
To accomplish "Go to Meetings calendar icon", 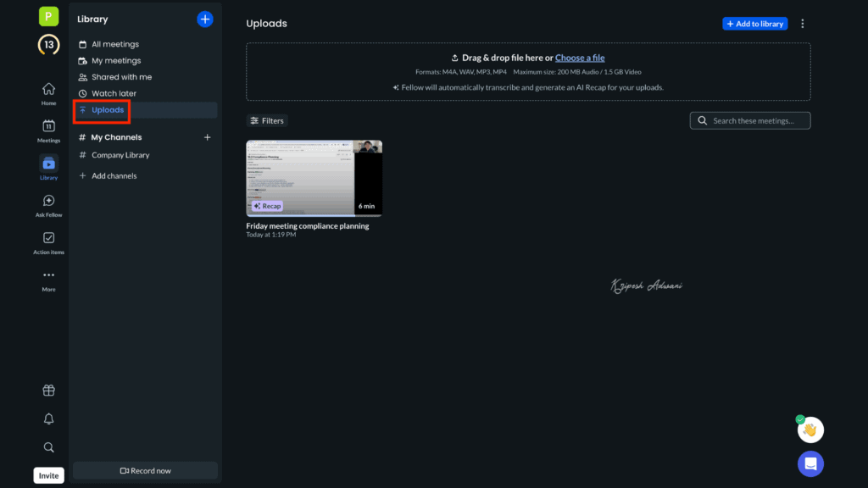I will (x=48, y=127).
